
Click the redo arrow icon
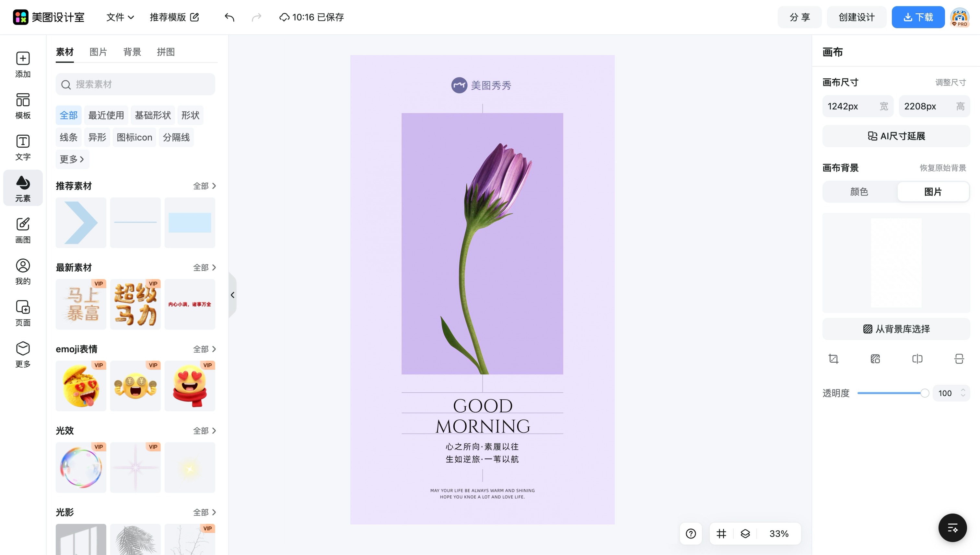coord(256,17)
